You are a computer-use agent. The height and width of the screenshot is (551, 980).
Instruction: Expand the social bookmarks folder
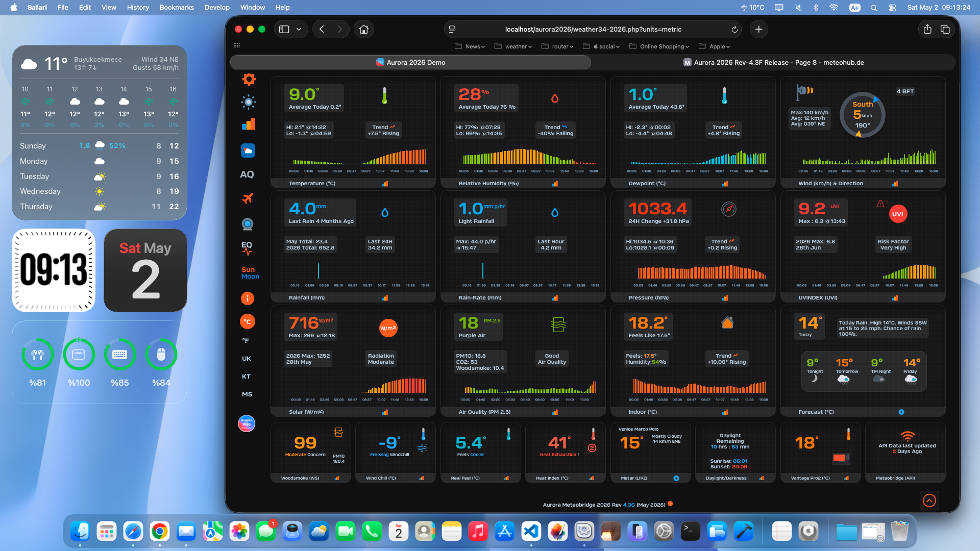click(x=602, y=46)
